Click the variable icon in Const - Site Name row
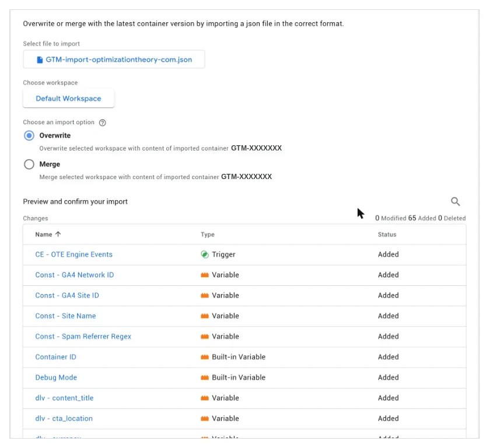The height and width of the screenshot is (448, 489). [x=205, y=316]
